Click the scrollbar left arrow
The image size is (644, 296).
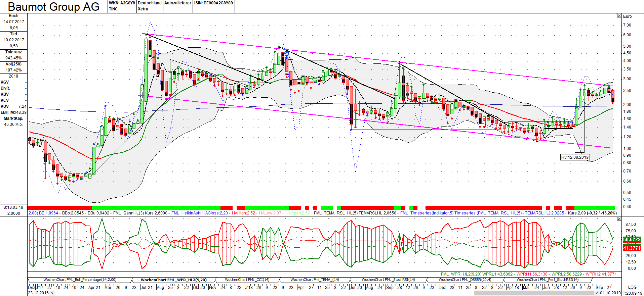52,293
